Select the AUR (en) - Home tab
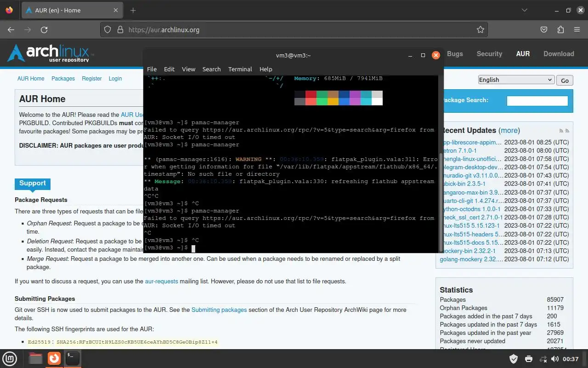This screenshot has height=368, width=588. click(x=72, y=10)
